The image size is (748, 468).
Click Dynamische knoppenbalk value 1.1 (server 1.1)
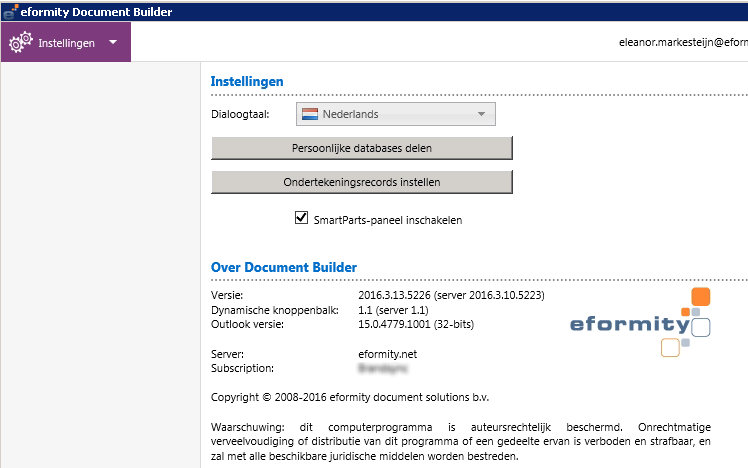pos(393,310)
